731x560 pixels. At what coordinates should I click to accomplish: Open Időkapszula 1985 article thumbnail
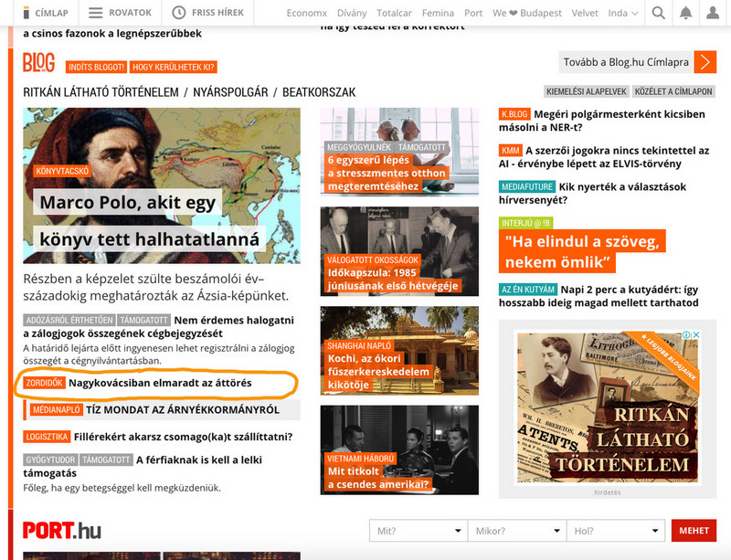[x=399, y=251]
